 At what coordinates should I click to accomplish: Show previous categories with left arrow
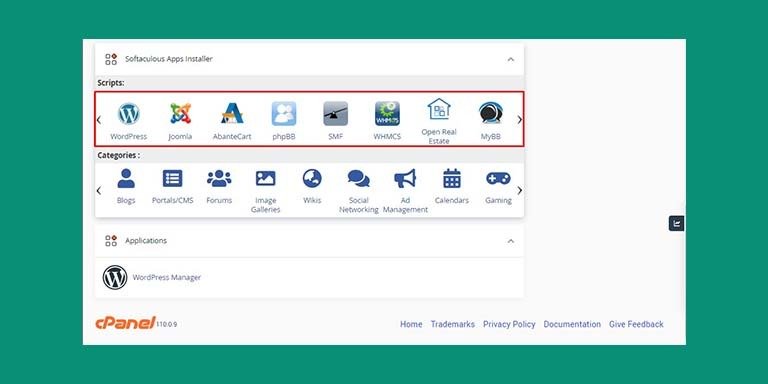click(x=99, y=191)
